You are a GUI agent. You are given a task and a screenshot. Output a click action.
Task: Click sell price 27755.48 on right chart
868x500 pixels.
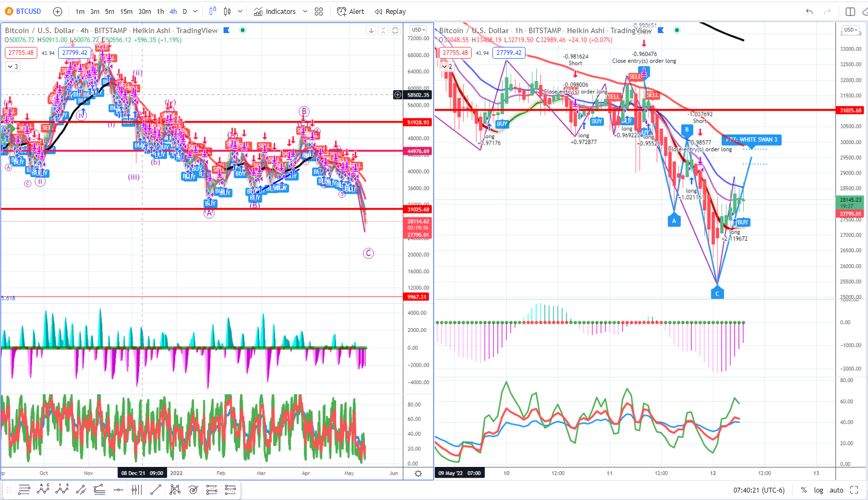pyautogui.click(x=456, y=53)
